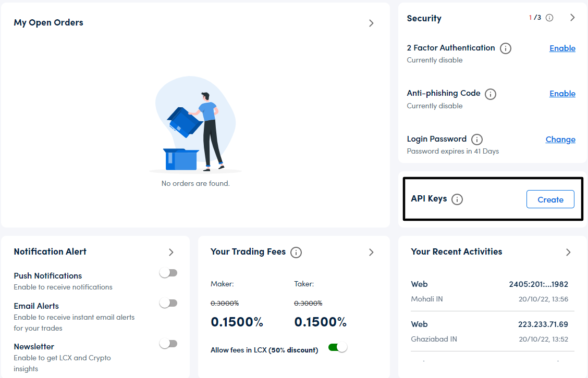Viewport: 588px width, 378px height.
Task: Open Security settings using the arrow
Action: tap(572, 18)
